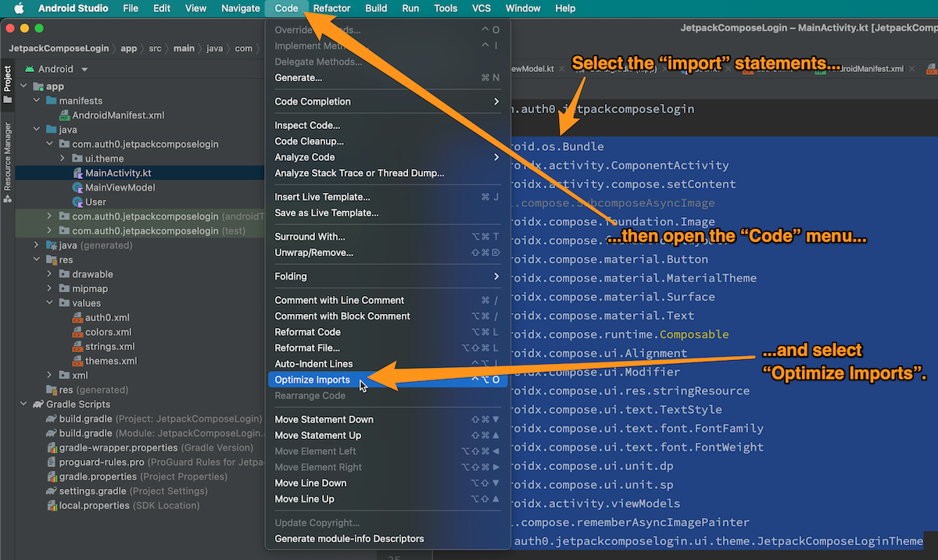This screenshot has height=560, width=938.
Task: Click the User class icon
Action: (x=78, y=202)
